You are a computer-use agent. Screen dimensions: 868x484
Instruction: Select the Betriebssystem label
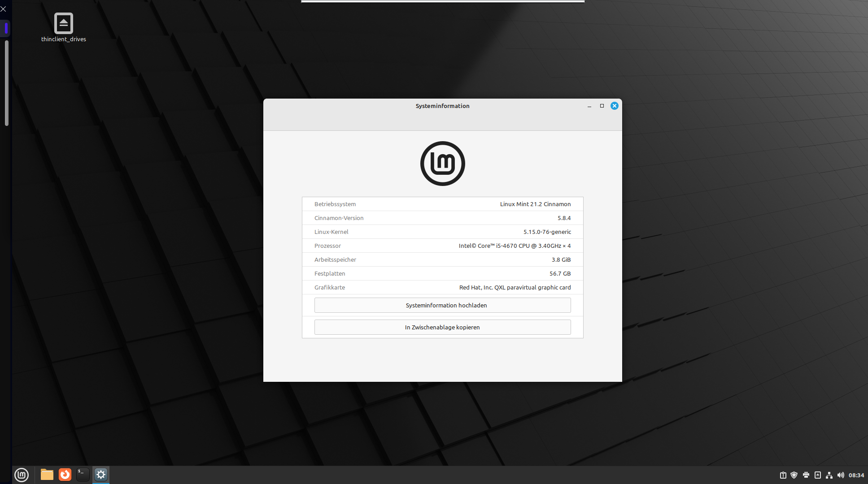335,204
